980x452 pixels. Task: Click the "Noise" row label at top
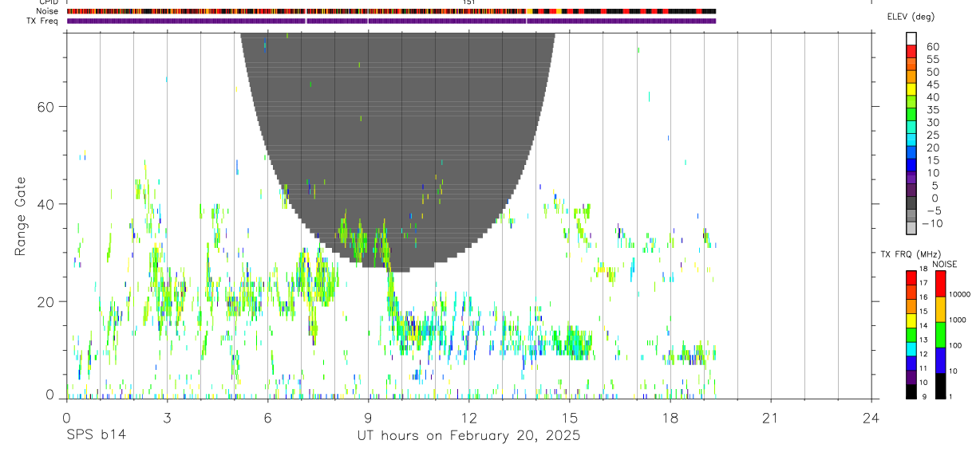[x=48, y=11]
